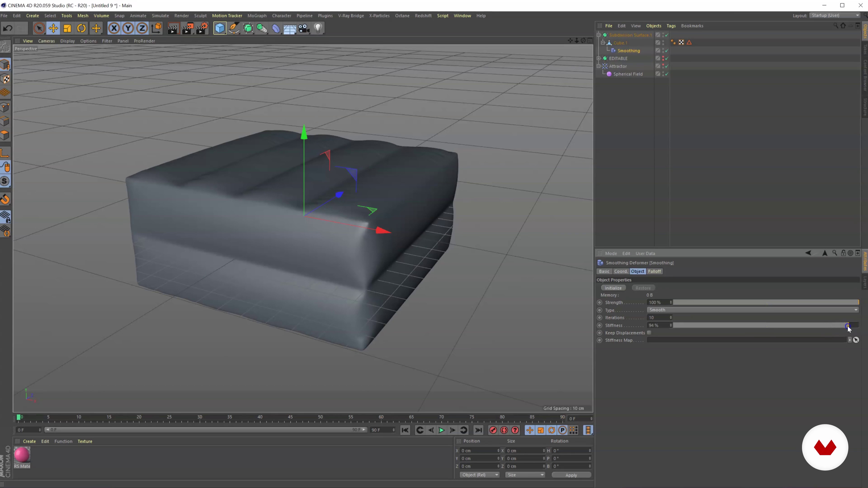868x488 pixels.
Task: Click the Initialize button
Action: (x=613, y=288)
